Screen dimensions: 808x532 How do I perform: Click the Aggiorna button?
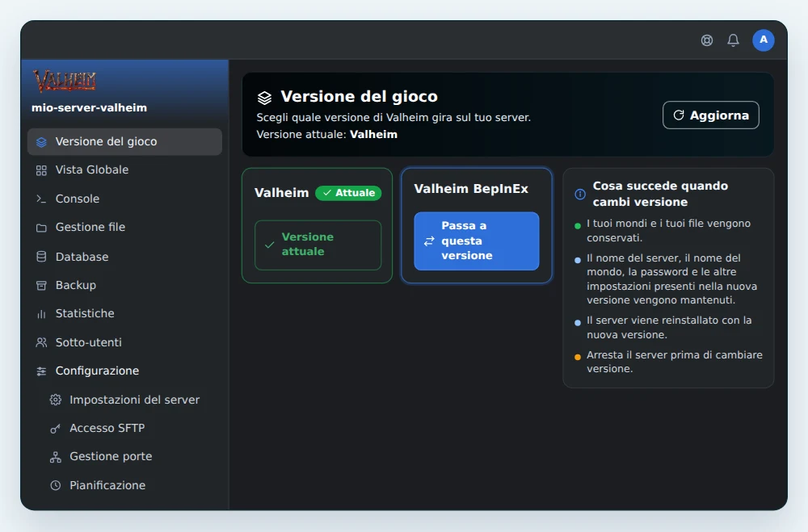tap(710, 115)
